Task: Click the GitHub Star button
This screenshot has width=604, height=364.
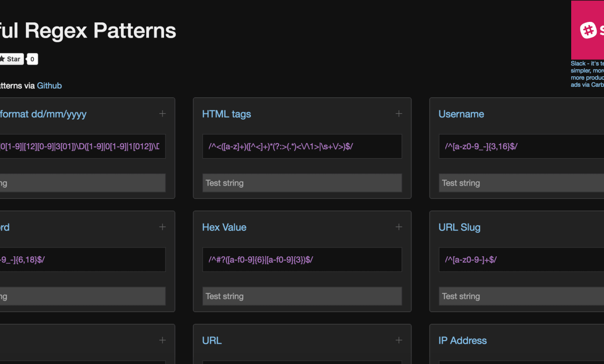Action: 11,59
